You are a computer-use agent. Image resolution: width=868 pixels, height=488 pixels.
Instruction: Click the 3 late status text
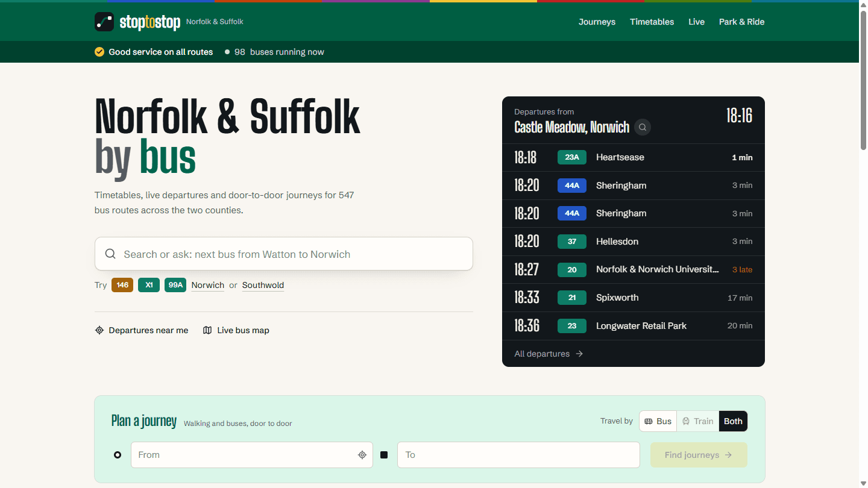pos(742,269)
